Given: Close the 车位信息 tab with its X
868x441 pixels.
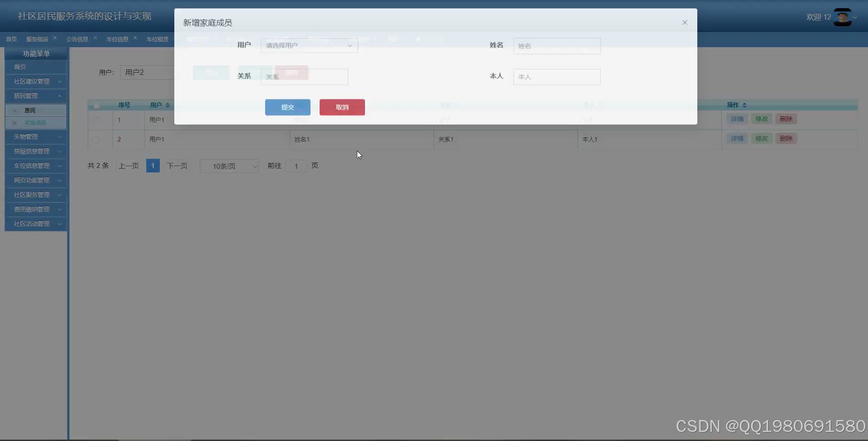Looking at the screenshot, I should (x=135, y=38).
